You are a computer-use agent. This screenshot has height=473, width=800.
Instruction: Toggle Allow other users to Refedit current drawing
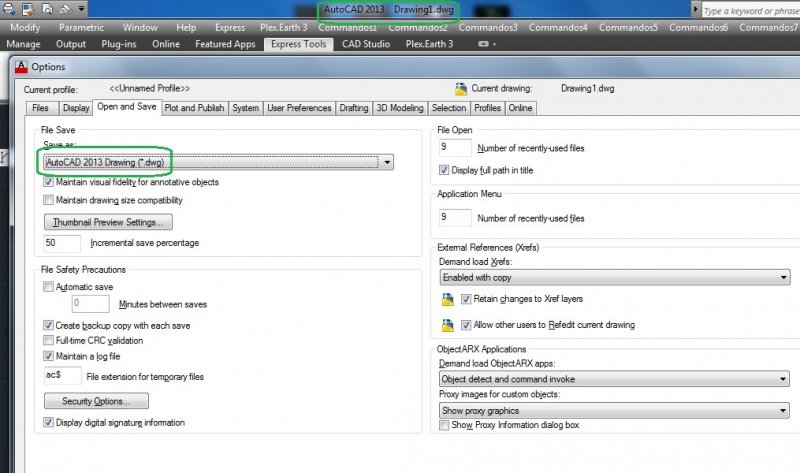(x=466, y=325)
